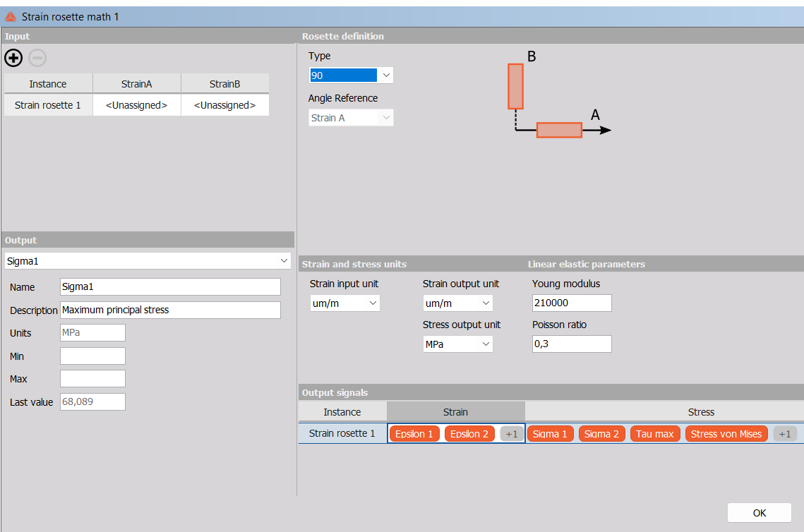This screenshot has height=532, width=804.
Task: Show extra strain signals via +1
Action: click(511, 434)
